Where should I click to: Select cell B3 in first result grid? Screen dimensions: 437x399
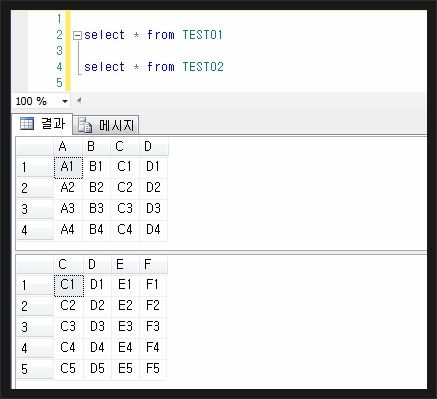tap(96, 209)
